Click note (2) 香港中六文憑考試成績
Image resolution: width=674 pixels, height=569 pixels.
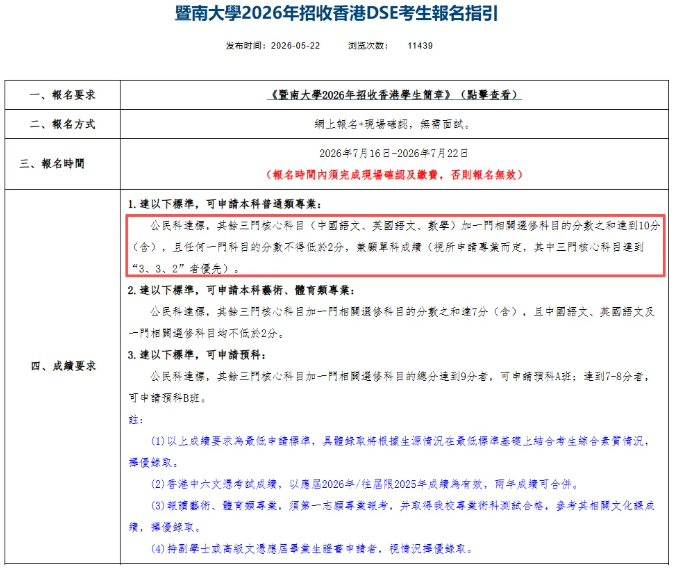(365, 484)
